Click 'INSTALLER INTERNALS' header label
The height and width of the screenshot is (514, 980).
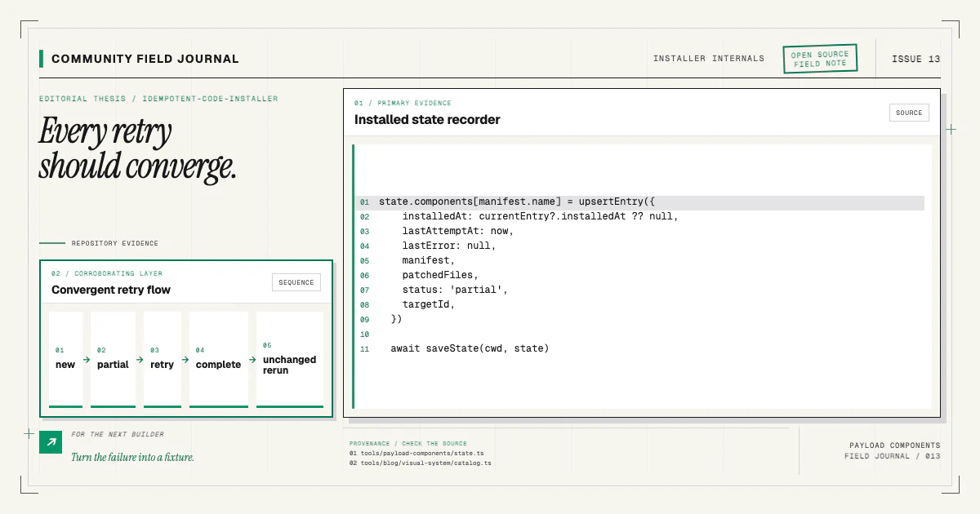[x=709, y=59]
